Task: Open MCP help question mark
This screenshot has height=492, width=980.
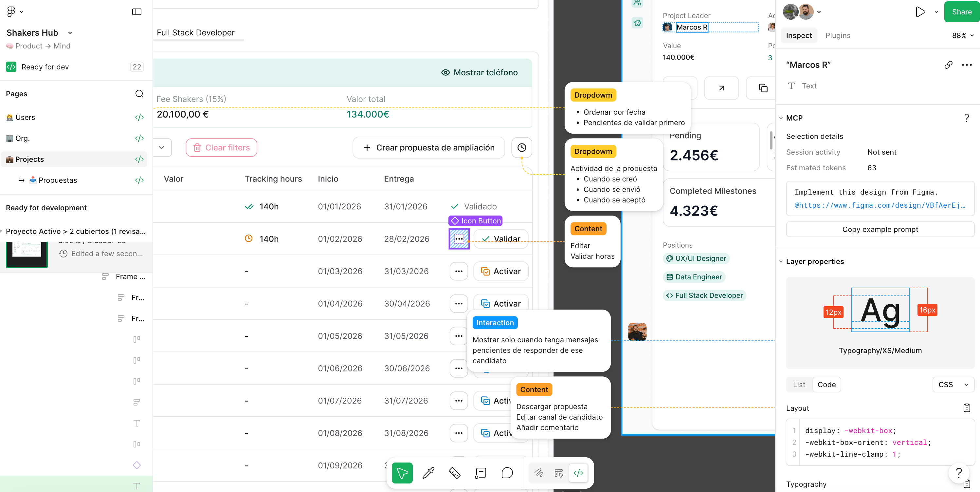Action: [x=967, y=118]
